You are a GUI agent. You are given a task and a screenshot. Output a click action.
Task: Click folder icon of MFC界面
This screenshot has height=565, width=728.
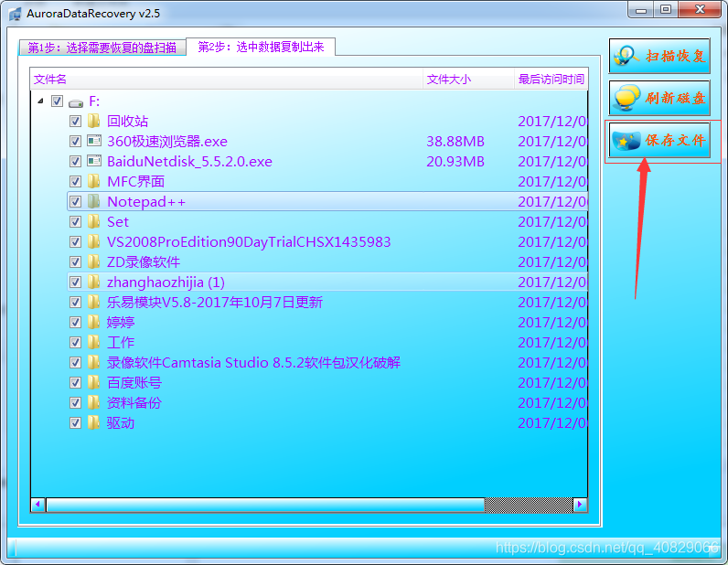93,182
